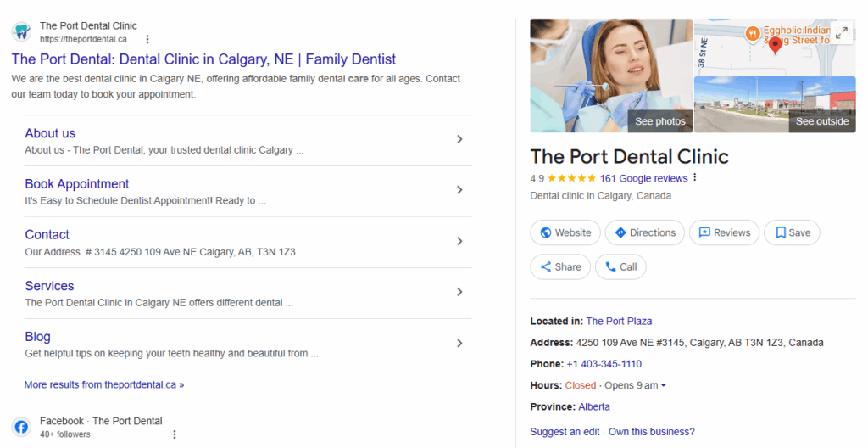The height and width of the screenshot is (448, 868).
Task: View clinic photos via See photos thumbnail
Action: (610, 76)
